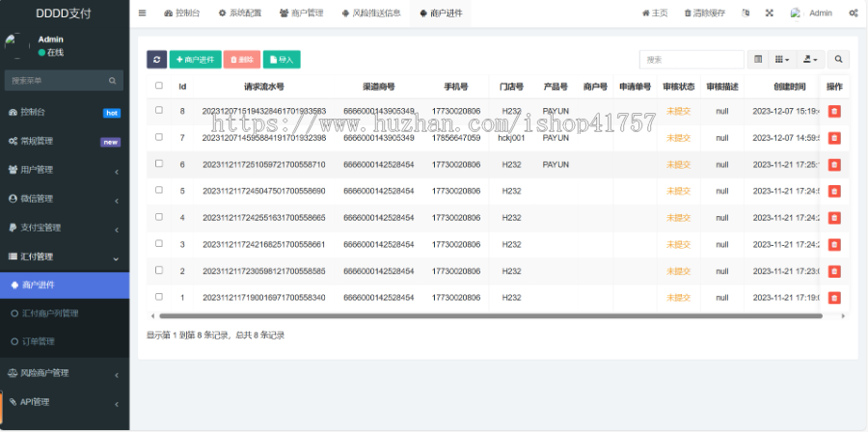Open the export data dropdown
Viewport: 868px width, 432px height.
point(810,60)
